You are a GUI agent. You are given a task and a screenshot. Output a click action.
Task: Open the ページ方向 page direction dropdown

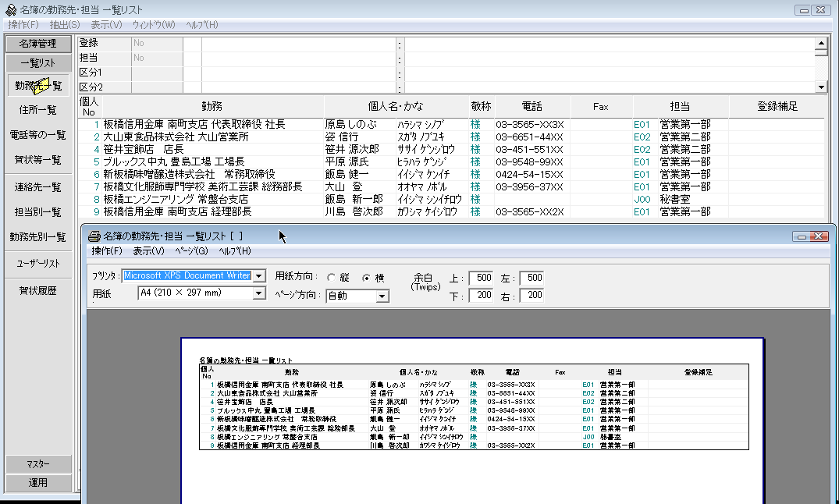(382, 296)
